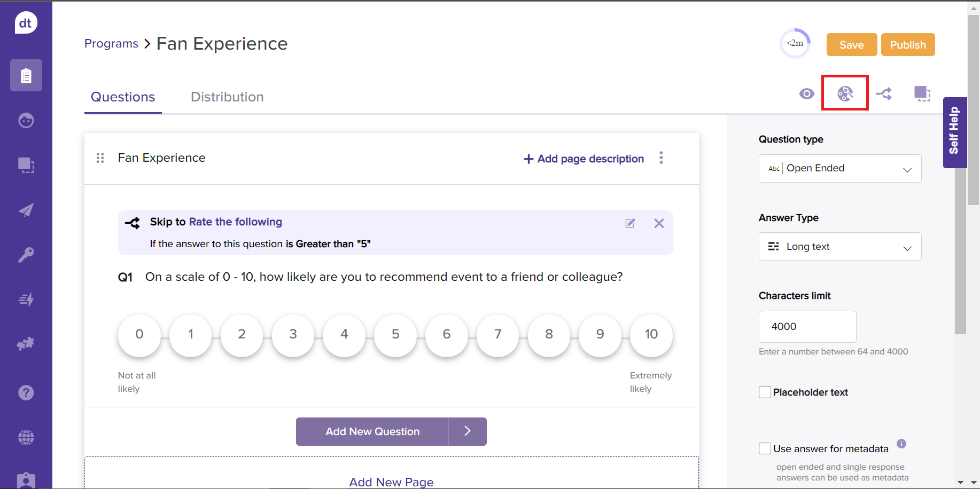The image size is (980, 489).
Task: Select rating 7 on the scale
Action: point(497,335)
